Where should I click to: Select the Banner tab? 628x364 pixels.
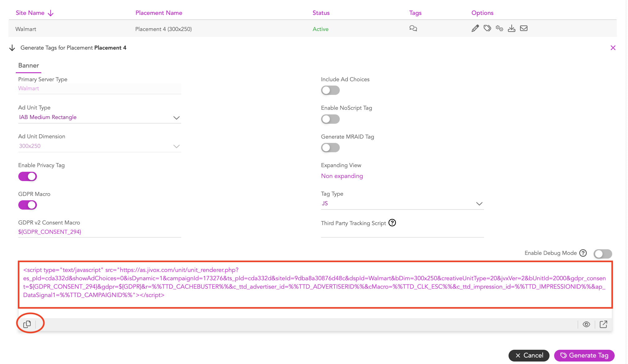29,66
